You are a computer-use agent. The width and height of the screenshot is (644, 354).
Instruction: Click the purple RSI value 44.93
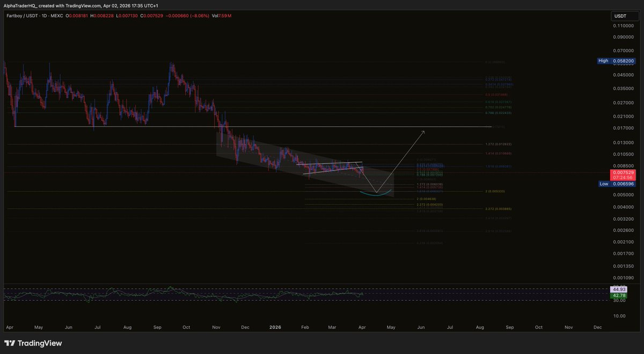[618, 289]
